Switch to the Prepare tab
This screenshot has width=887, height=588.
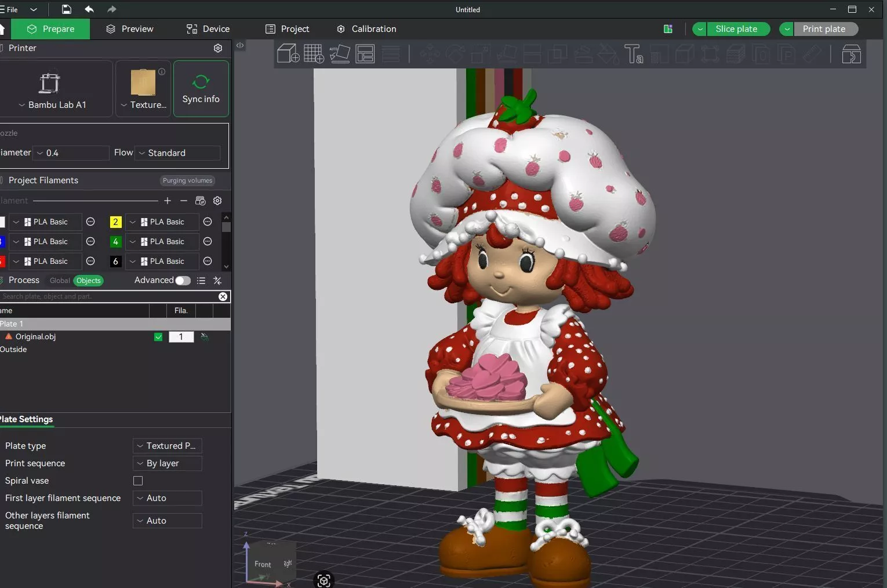(x=50, y=29)
